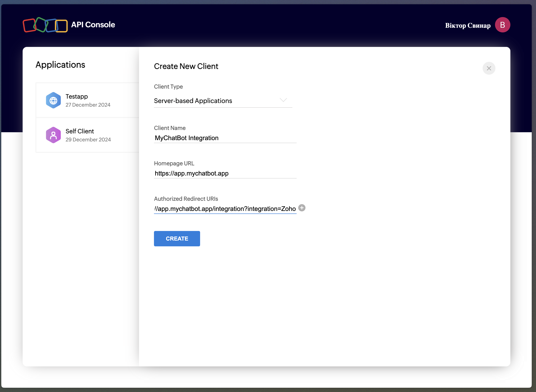Image resolution: width=536 pixels, height=392 pixels.
Task: Click the API Console title
Action: (93, 25)
